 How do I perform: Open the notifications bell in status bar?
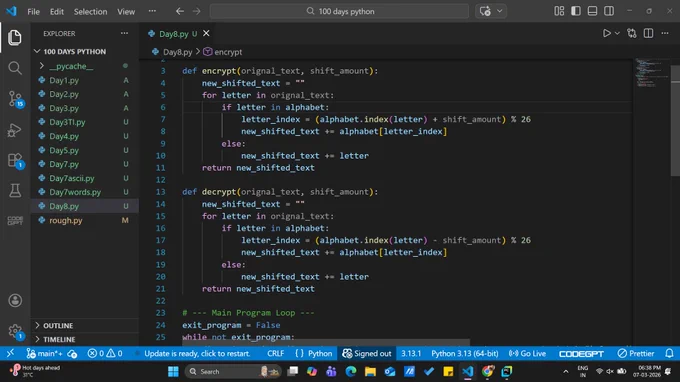click(669, 353)
